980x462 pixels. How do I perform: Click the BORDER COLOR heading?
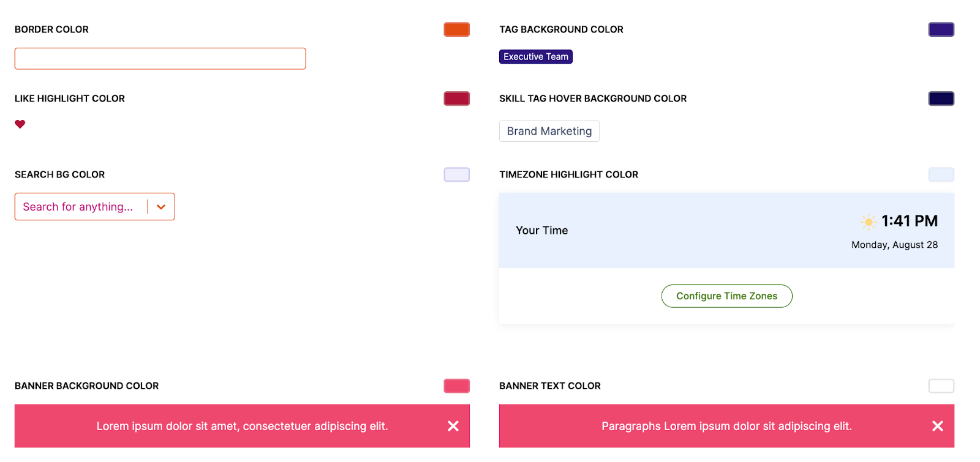[51, 29]
